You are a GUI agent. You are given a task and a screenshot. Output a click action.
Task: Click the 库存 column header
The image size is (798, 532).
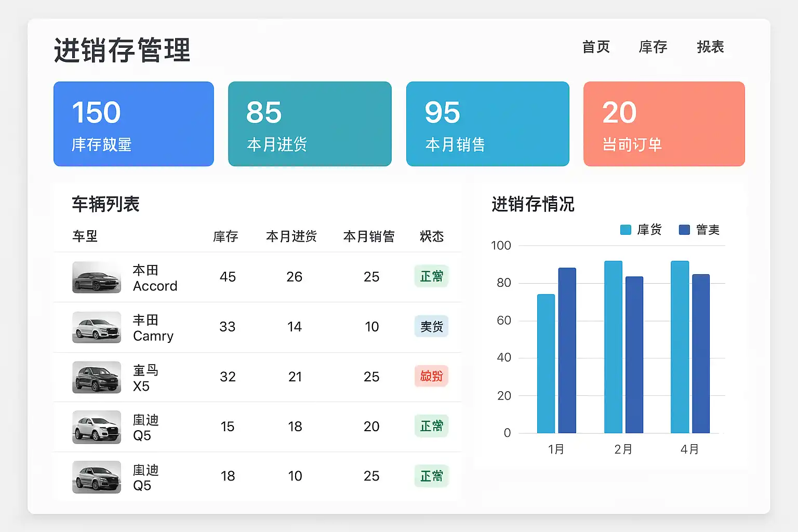tap(225, 236)
